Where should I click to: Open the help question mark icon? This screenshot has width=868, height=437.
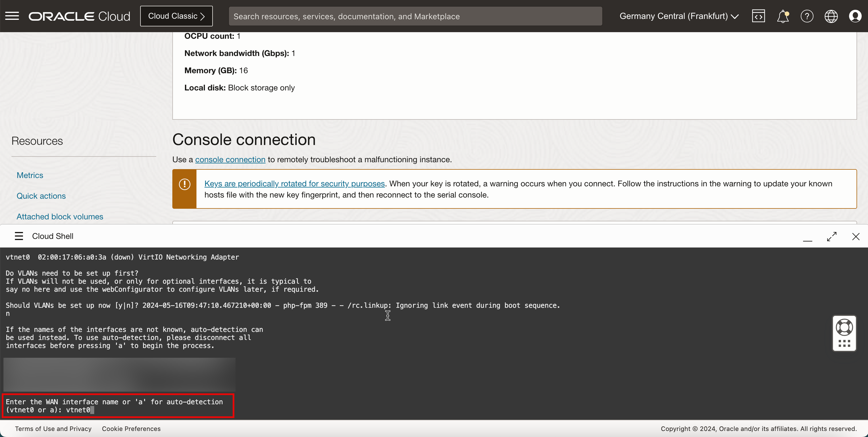point(807,16)
